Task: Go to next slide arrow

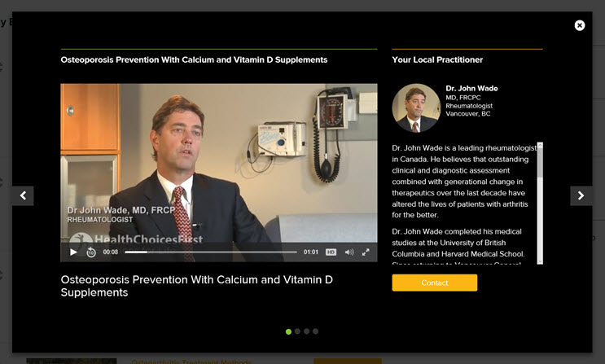Action: pyautogui.click(x=581, y=195)
